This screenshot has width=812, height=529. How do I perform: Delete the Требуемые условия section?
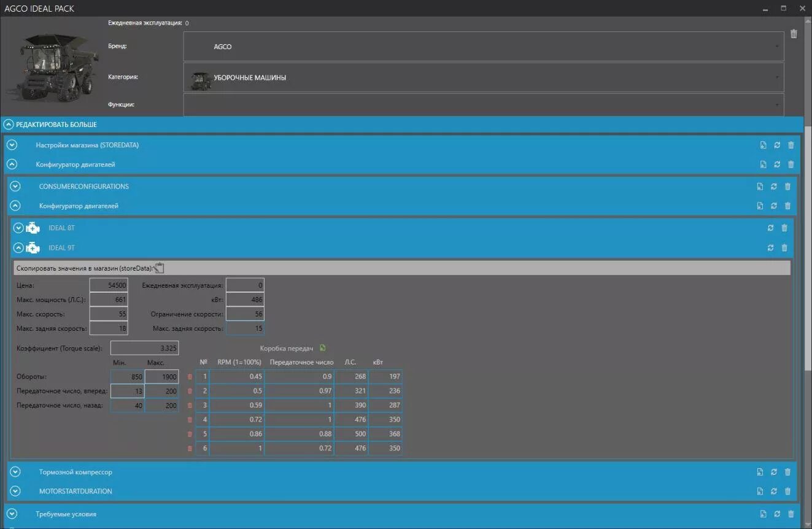tap(791, 514)
